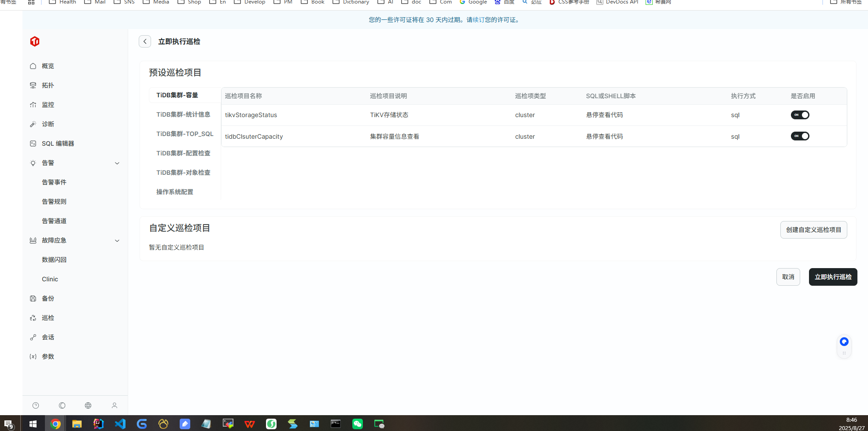Open the language globe icon
Viewport: 868px width, 431px height.
(88, 405)
